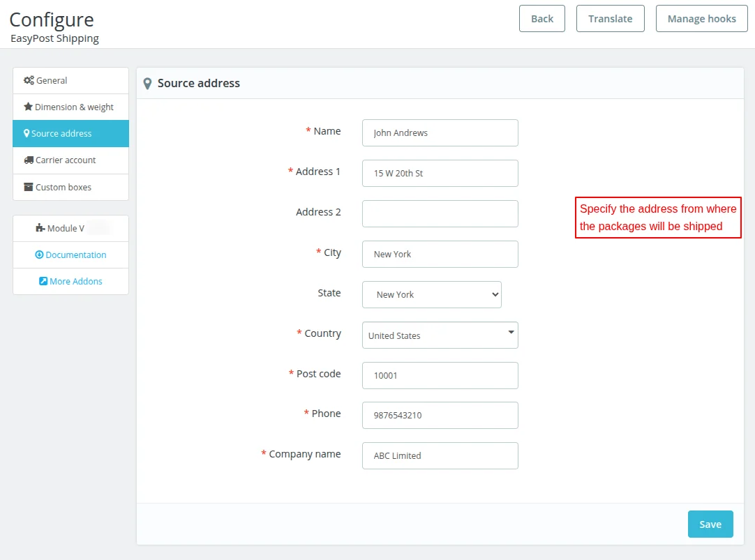The width and height of the screenshot is (755, 560).
Task: Select the Phone number input
Action: (x=440, y=415)
